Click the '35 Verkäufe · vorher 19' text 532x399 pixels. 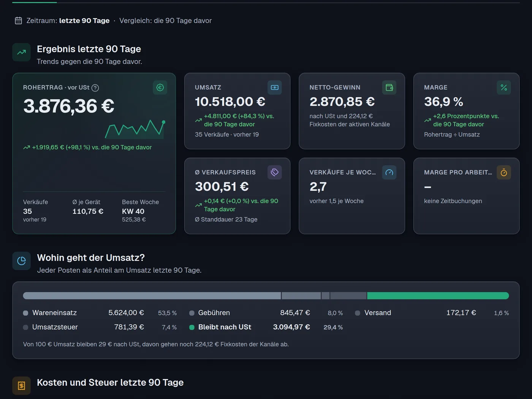227,135
